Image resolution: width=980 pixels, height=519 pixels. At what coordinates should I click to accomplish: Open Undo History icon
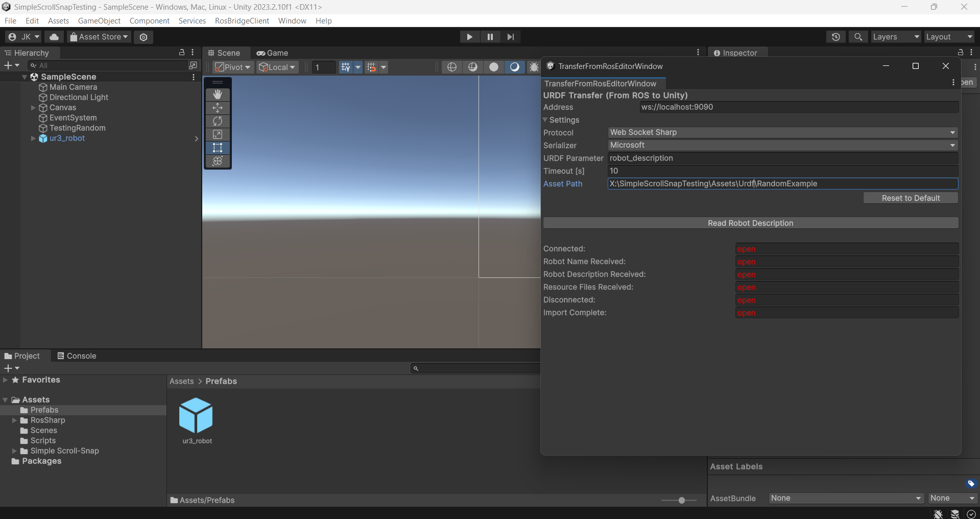835,37
